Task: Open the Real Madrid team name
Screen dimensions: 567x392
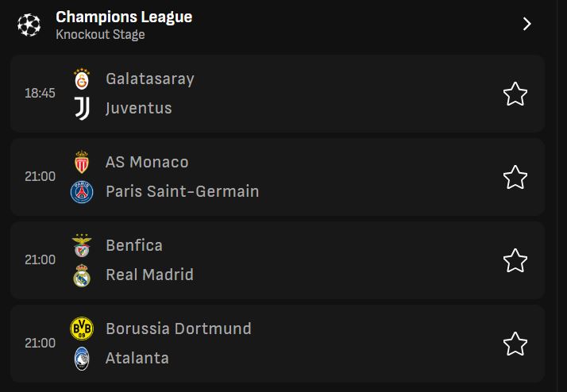Action: [x=149, y=275]
